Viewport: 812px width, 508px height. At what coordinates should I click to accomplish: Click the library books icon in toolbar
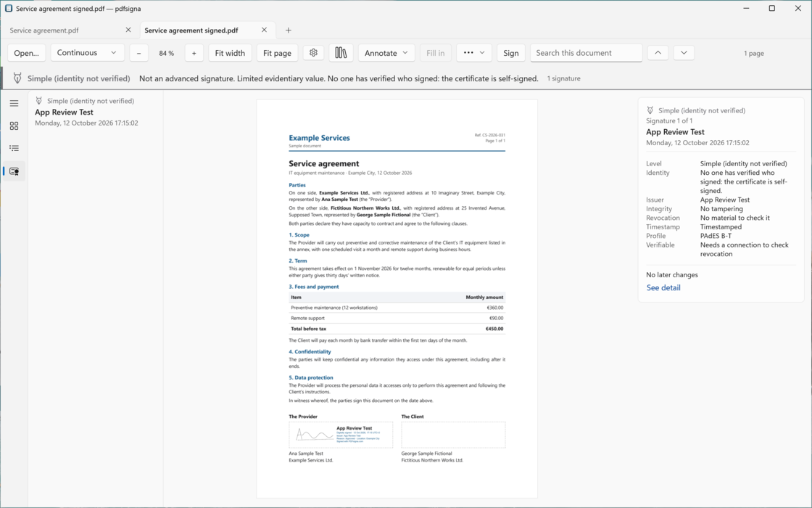point(341,53)
